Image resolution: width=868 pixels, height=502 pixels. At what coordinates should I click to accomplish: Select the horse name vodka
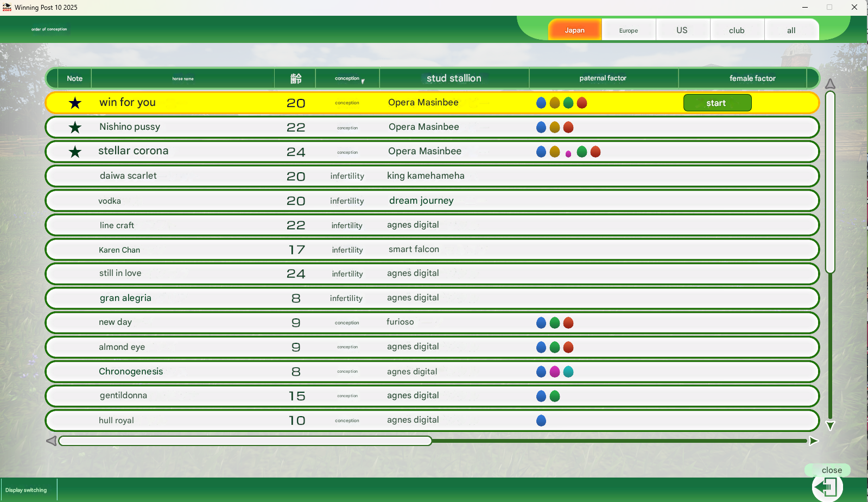pyautogui.click(x=110, y=200)
